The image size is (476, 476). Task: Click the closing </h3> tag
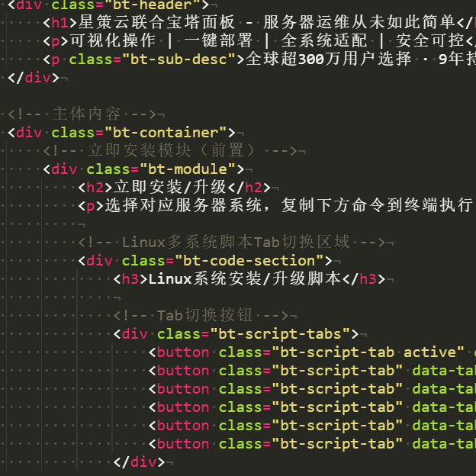click(x=363, y=278)
